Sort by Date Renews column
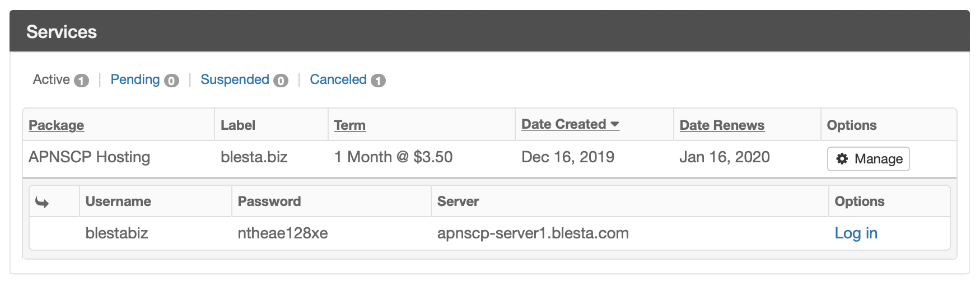Viewport: 980px width, 291px height. point(722,125)
